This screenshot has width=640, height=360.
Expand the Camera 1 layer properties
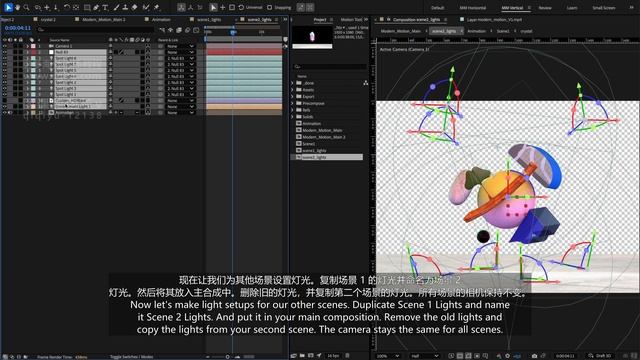coord(27,46)
